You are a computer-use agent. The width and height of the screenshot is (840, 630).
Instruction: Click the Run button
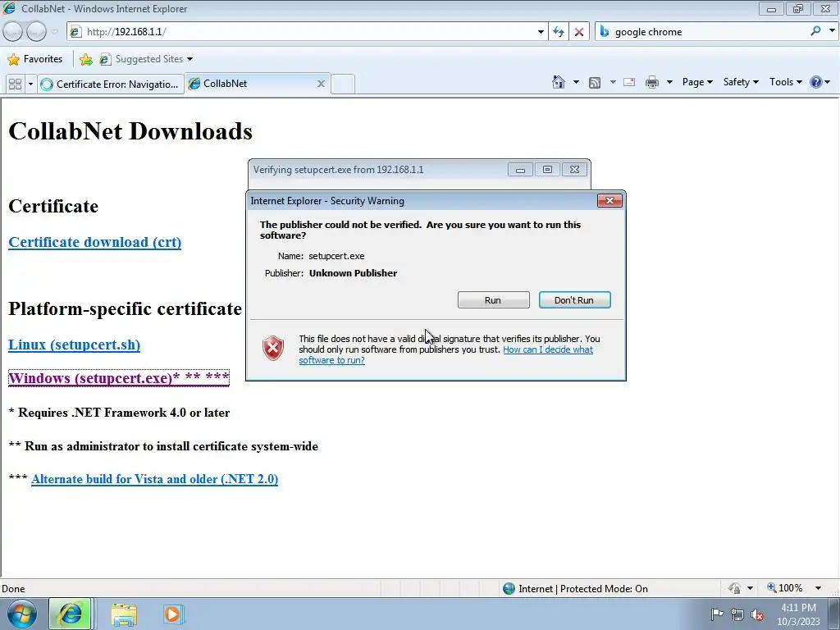coord(493,300)
